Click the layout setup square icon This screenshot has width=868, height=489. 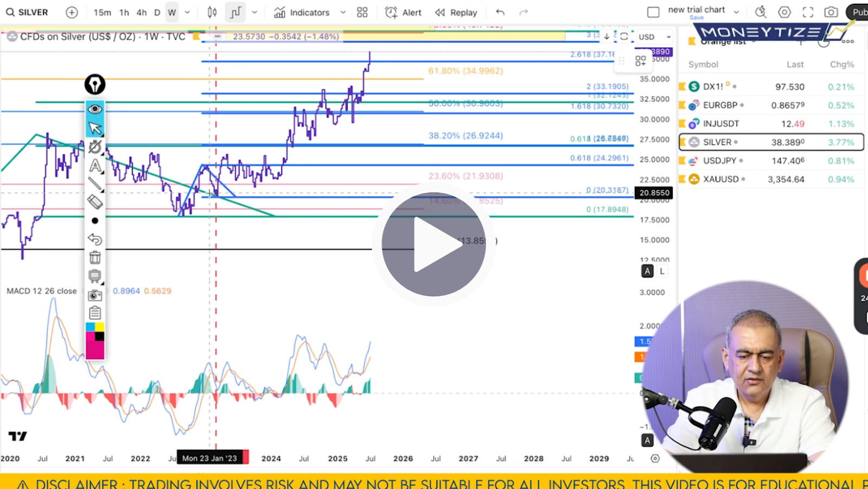point(654,12)
